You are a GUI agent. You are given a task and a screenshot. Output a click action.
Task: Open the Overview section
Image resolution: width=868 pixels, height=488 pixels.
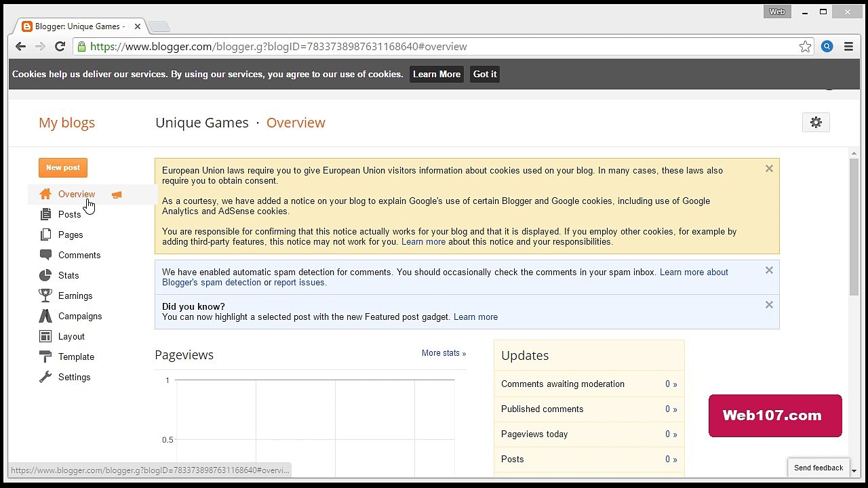click(x=77, y=195)
